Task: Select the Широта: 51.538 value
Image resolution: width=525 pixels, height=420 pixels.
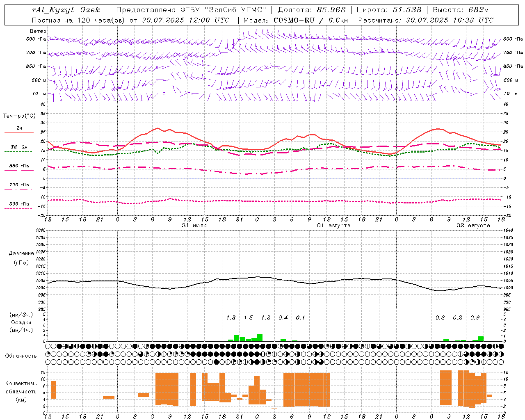Action: (389, 10)
